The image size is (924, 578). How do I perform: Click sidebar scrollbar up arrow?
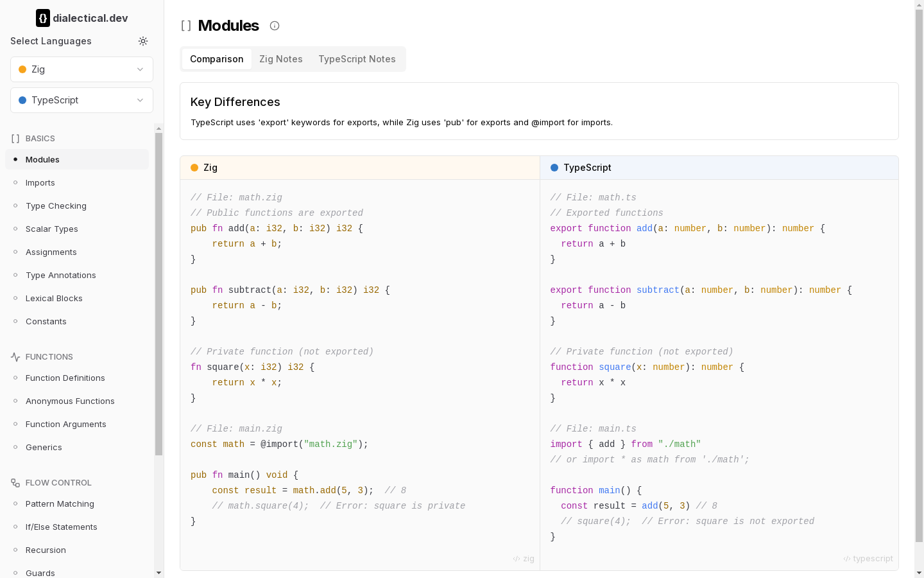click(158, 128)
